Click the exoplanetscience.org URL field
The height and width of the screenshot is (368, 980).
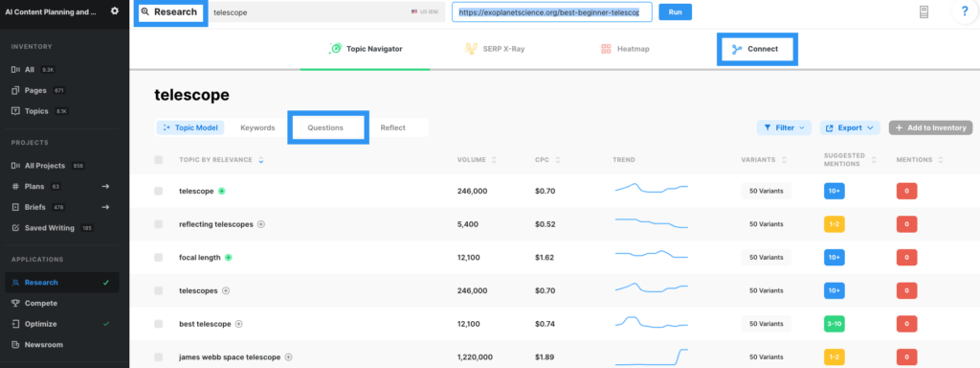[x=552, y=11]
